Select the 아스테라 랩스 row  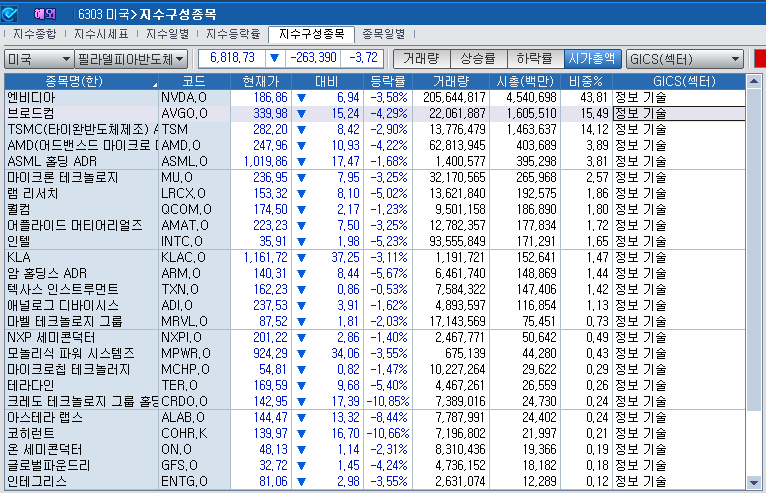point(375,418)
